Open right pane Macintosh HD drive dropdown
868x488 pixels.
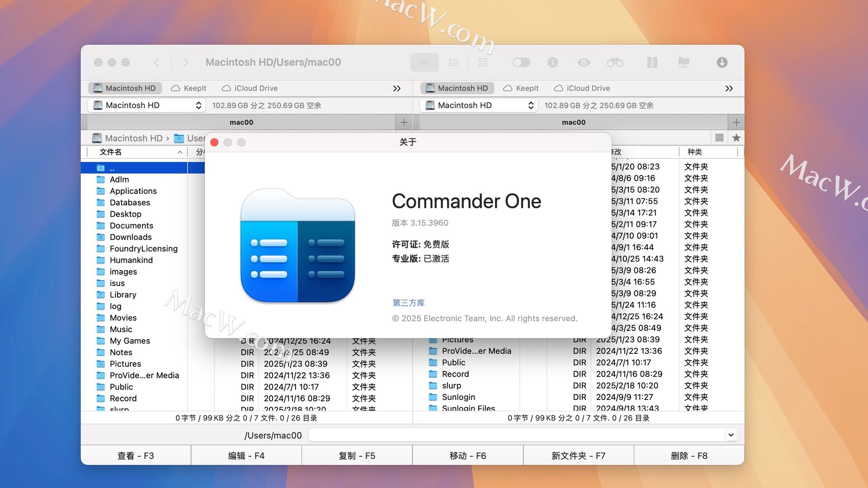[x=479, y=105]
